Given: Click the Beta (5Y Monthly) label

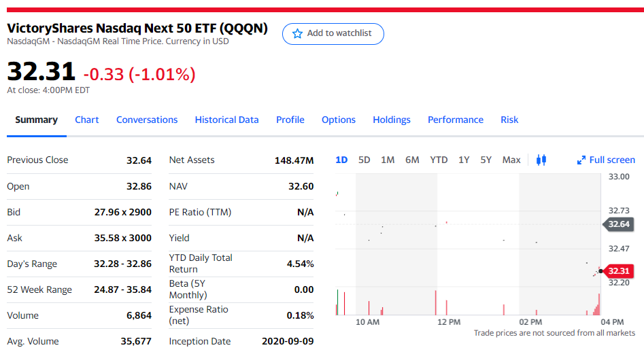Looking at the screenshot, I should point(188,289).
